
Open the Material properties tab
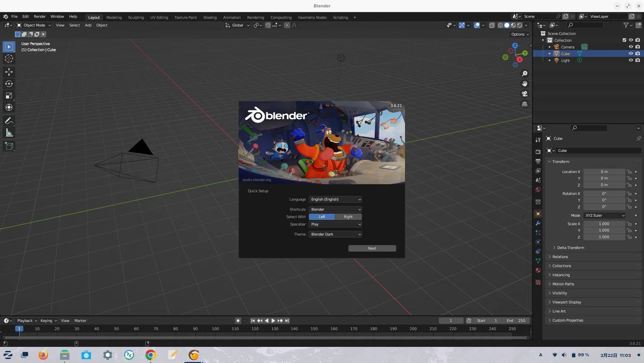538,270
